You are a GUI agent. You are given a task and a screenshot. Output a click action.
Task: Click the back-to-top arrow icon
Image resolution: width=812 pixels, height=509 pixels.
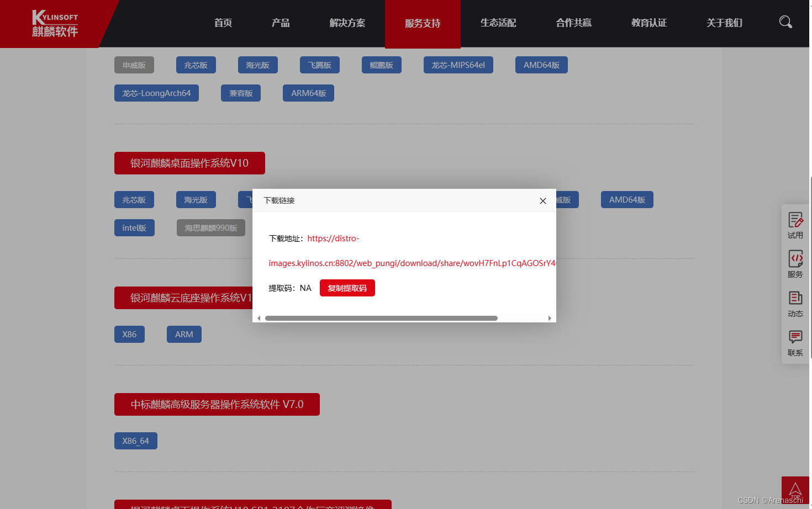[x=795, y=490]
